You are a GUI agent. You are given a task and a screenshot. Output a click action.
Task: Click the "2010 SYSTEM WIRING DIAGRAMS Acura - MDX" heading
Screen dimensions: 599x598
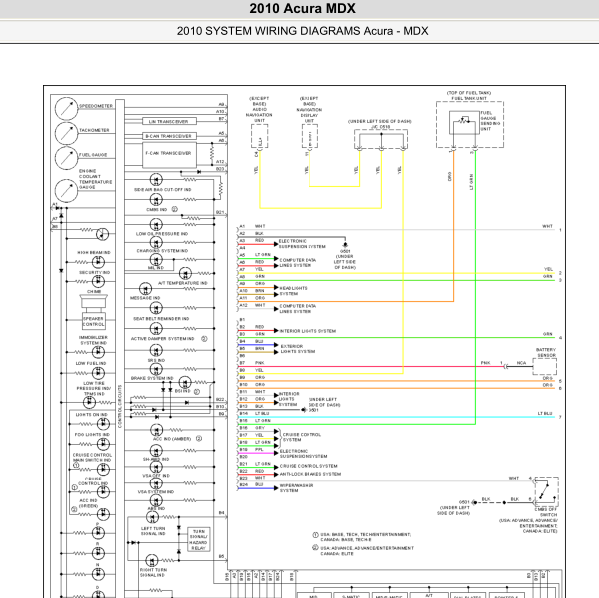[x=302, y=31]
